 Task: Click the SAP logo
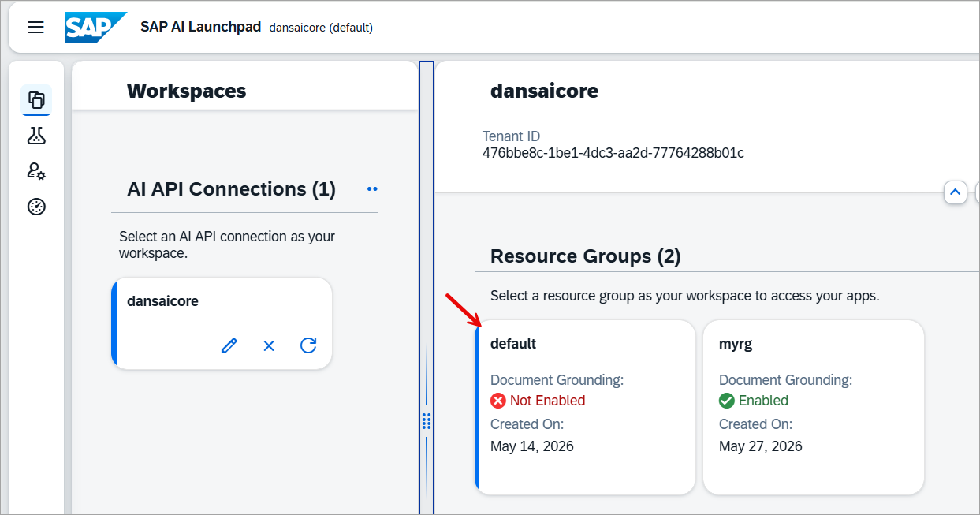pos(95,28)
